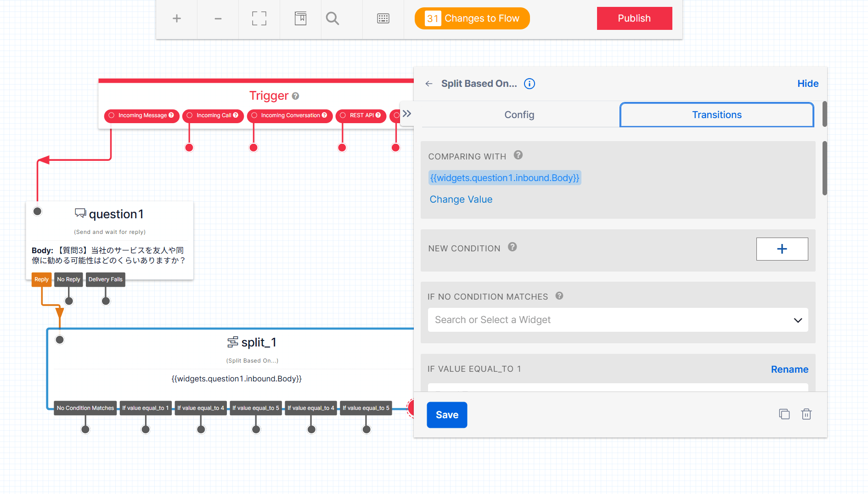
Task: Click the question1 Body message text
Action: 109,256
